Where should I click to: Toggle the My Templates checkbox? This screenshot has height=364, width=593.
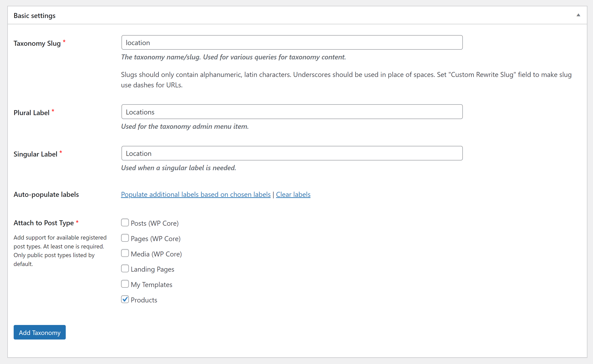pyautogui.click(x=125, y=284)
